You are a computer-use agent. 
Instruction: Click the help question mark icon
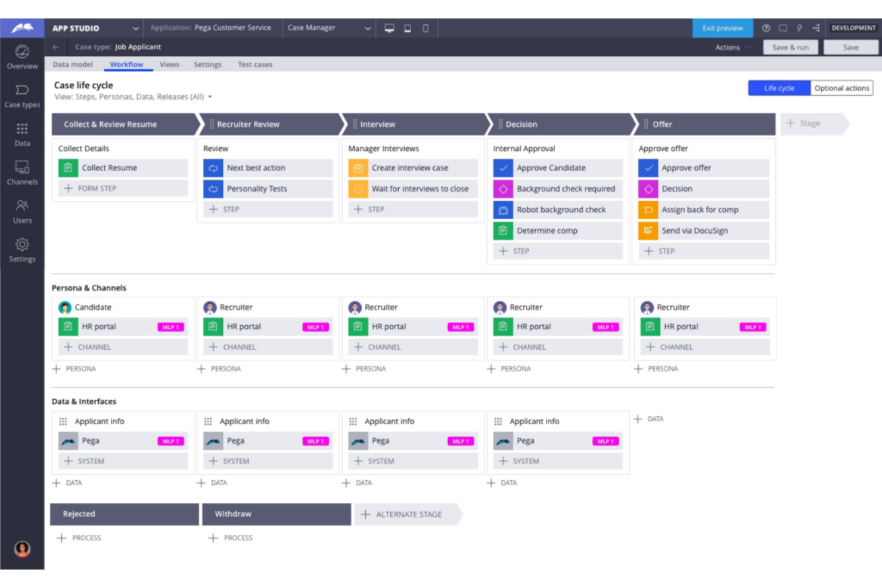[x=766, y=28]
